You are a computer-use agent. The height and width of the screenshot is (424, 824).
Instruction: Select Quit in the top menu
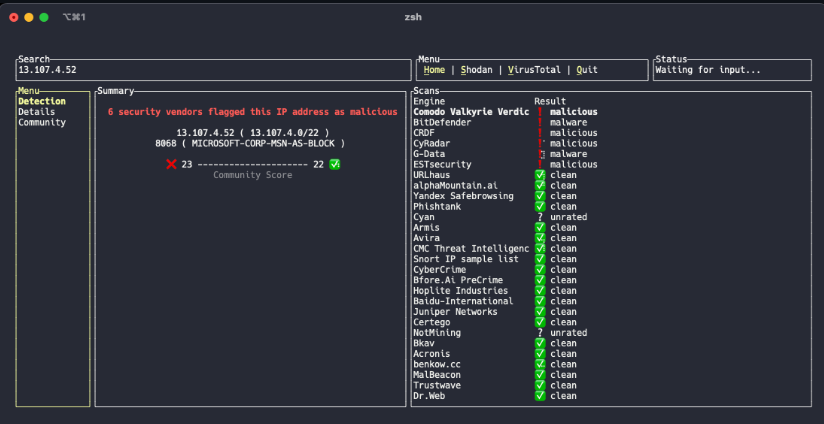[x=587, y=70]
